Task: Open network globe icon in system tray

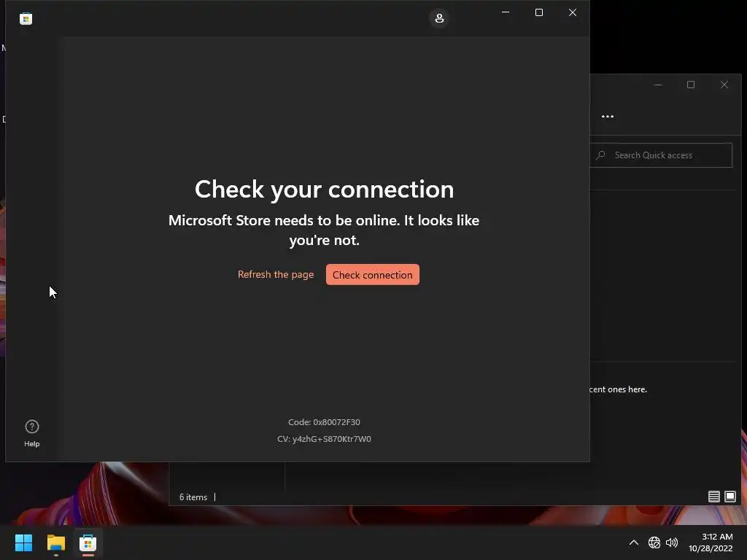Action: [654, 542]
